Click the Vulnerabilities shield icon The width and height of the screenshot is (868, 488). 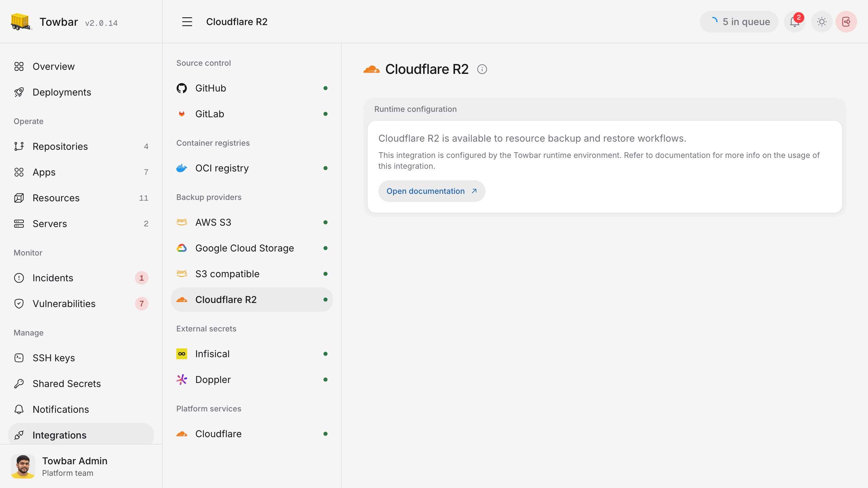19,304
